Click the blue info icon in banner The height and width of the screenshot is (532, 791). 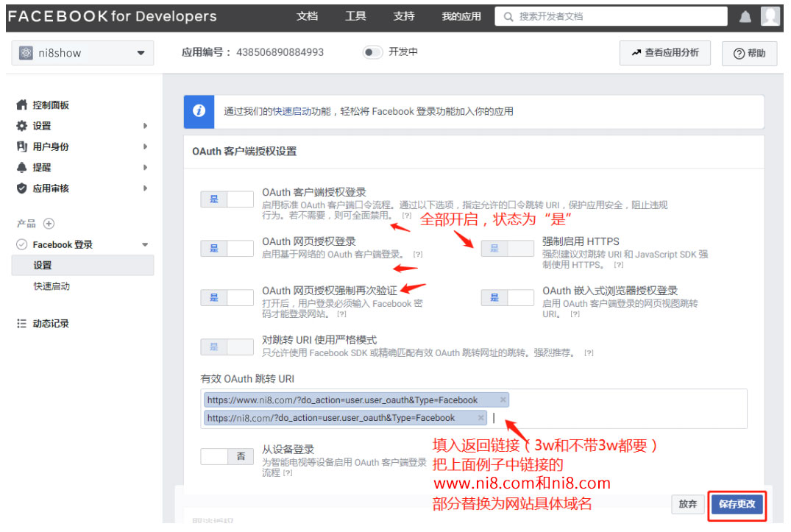point(199,111)
